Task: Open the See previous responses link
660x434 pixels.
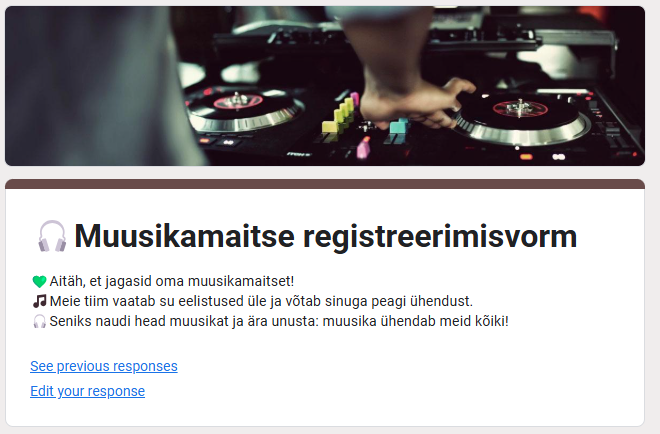Action: click(104, 366)
